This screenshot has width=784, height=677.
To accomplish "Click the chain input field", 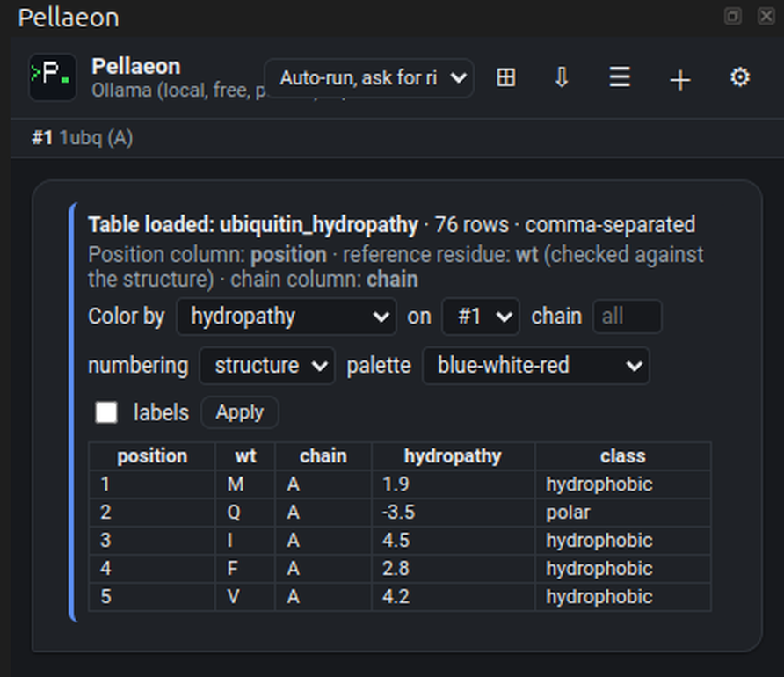I will pos(627,317).
